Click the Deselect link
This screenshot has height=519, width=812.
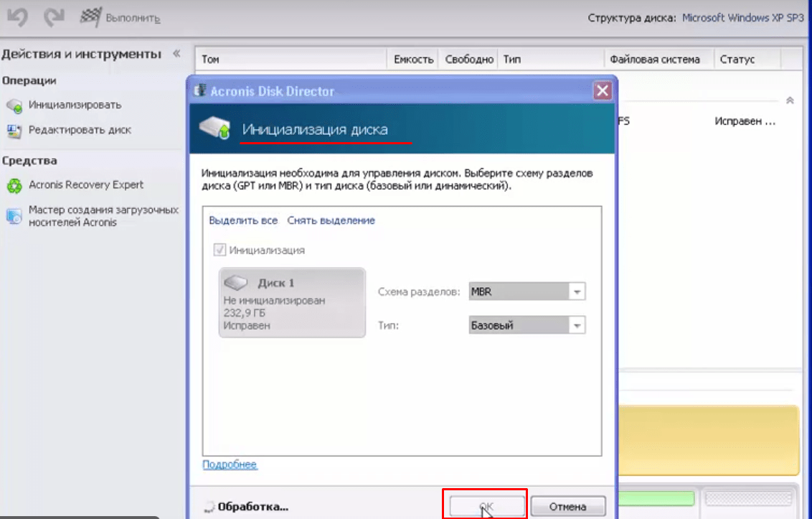331,220
